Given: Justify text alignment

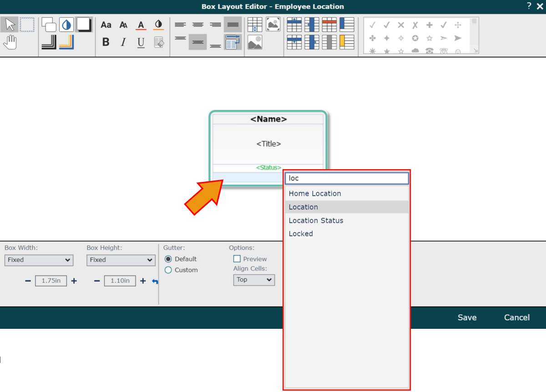Looking at the screenshot, I should click(x=233, y=25).
